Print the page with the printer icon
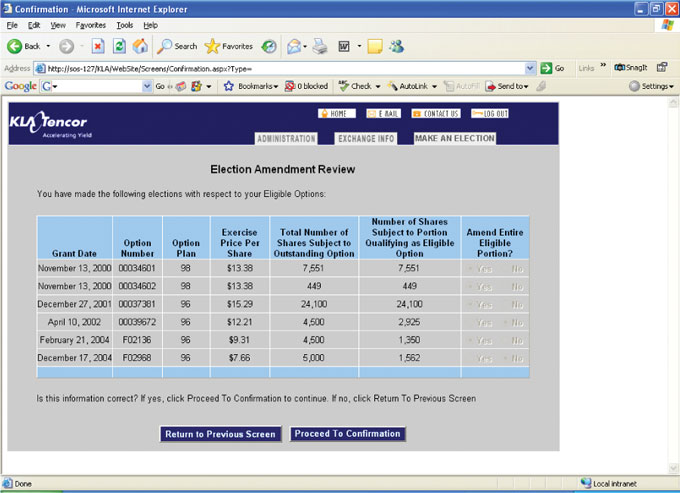680x493 pixels. pyautogui.click(x=320, y=46)
